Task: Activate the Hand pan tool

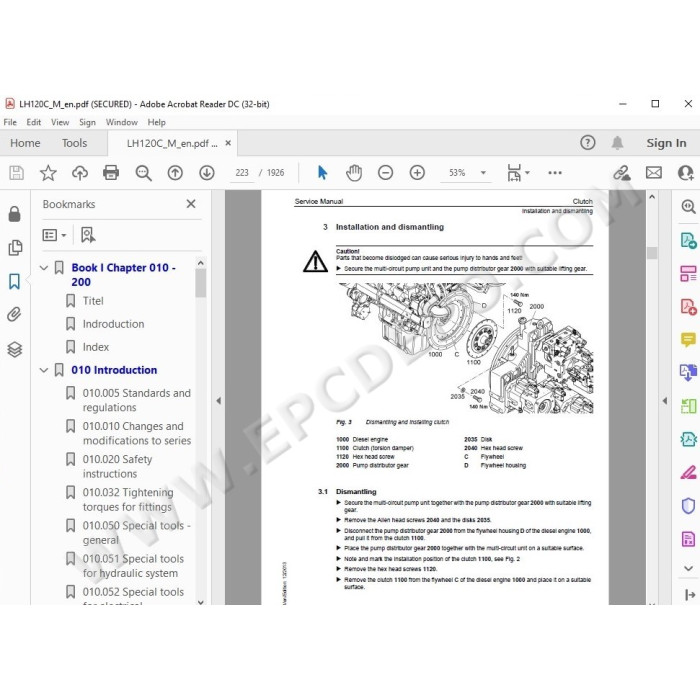Action: tap(354, 173)
